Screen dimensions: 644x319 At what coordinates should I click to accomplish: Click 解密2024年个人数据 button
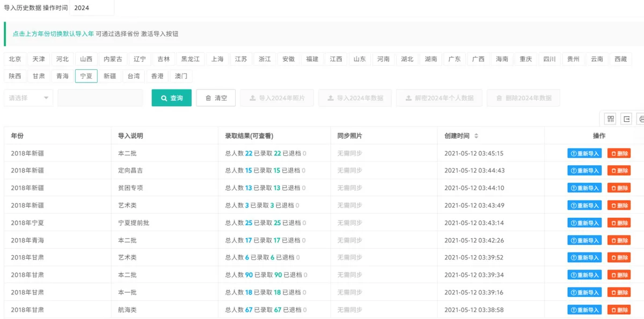(x=439, y=98)
